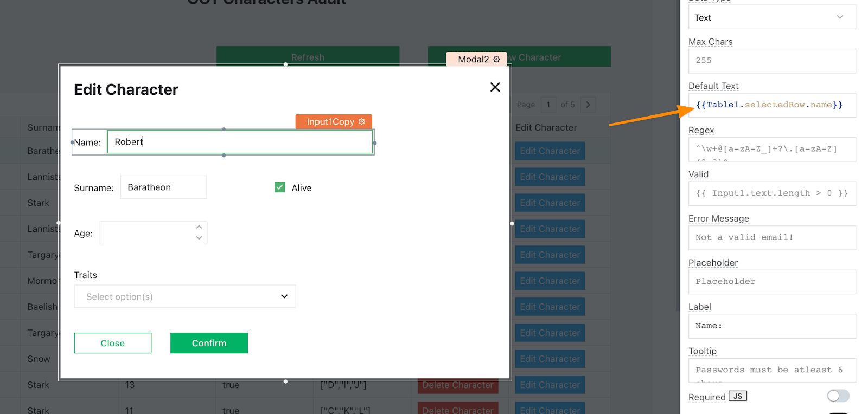Click the Age field decrement arrow
This screenshot has width=868, height=414.
pyautogui.click(x=199, y=238)
